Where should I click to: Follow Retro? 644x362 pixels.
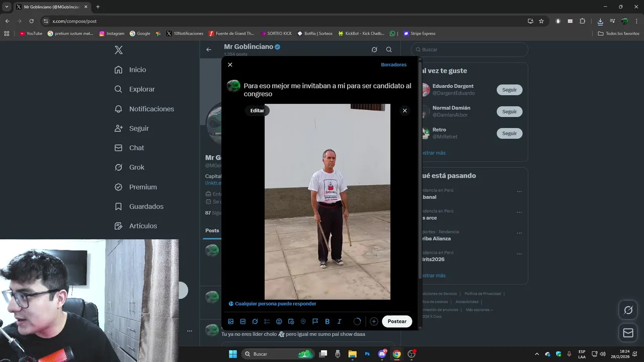point(509,133)
